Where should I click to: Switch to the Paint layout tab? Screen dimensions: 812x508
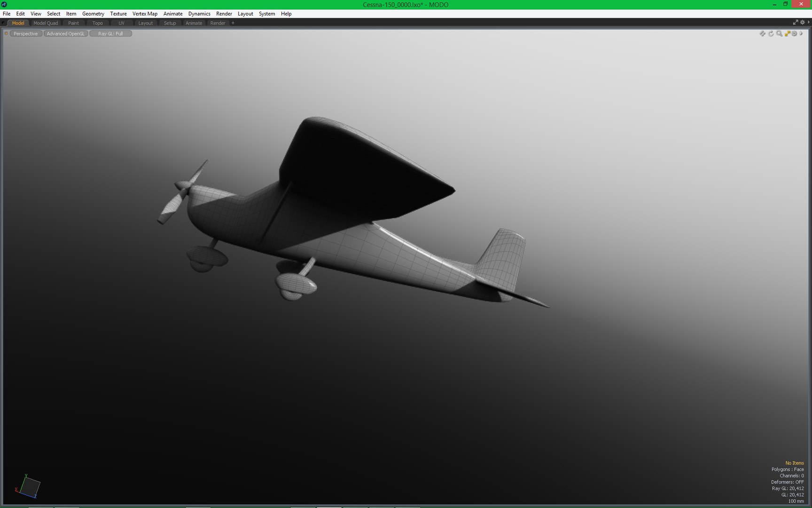click(x=73, y=23)
